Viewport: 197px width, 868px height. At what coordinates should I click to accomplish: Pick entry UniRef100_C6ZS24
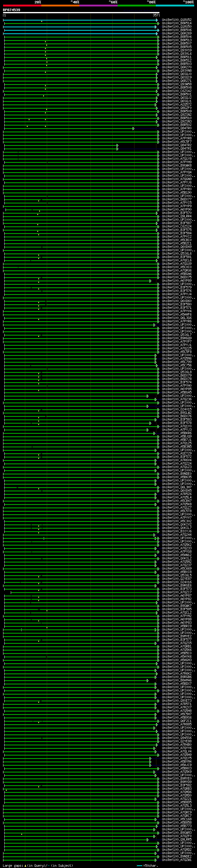point(177,226)
